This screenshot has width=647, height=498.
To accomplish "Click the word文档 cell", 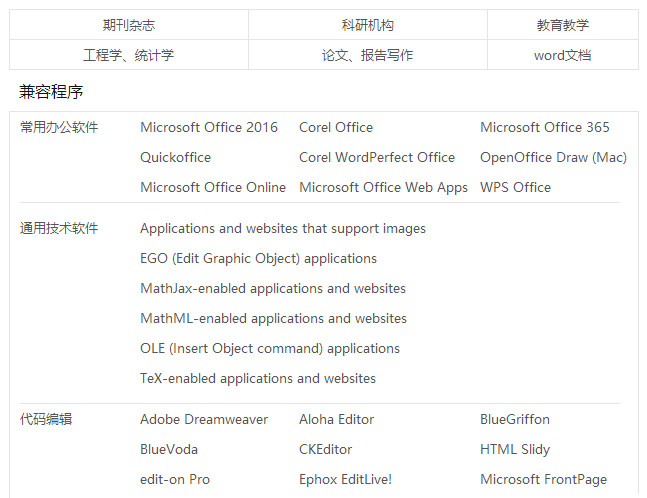I will (x=562, y=55).
